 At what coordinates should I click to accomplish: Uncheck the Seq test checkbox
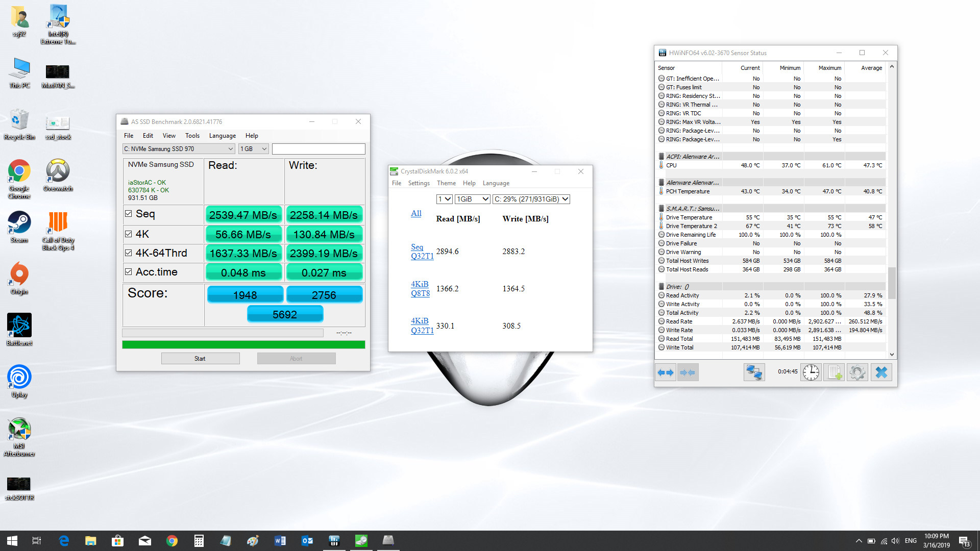[129, 214]
